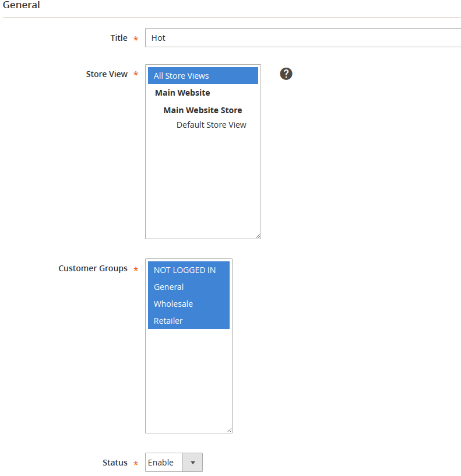Click the Store View list resize handle
Screen dimensions: 461x476
point(258,236)
